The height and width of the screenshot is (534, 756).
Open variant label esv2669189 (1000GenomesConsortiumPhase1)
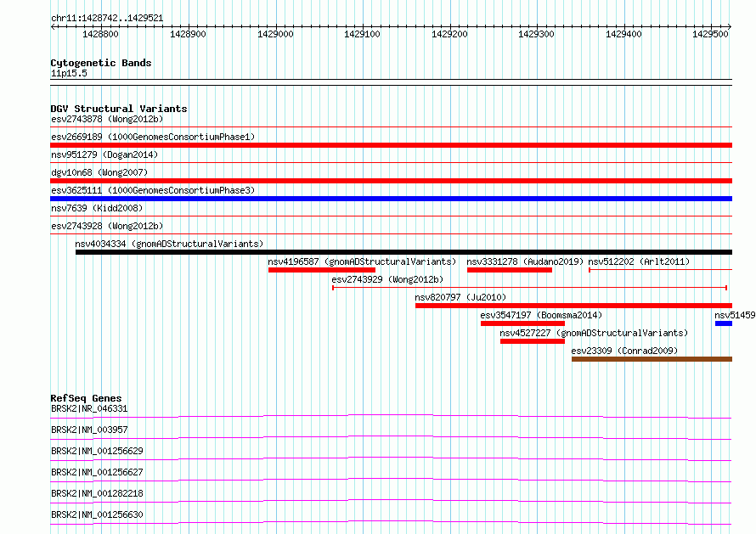pos(153,137)
